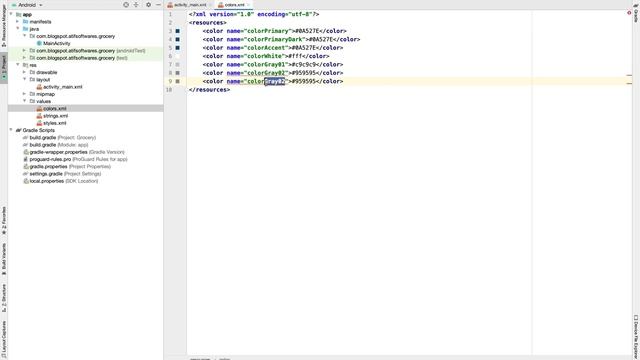Open the 2: Favorites side panel
Screen dimensions: 640x360
point(4,221)
